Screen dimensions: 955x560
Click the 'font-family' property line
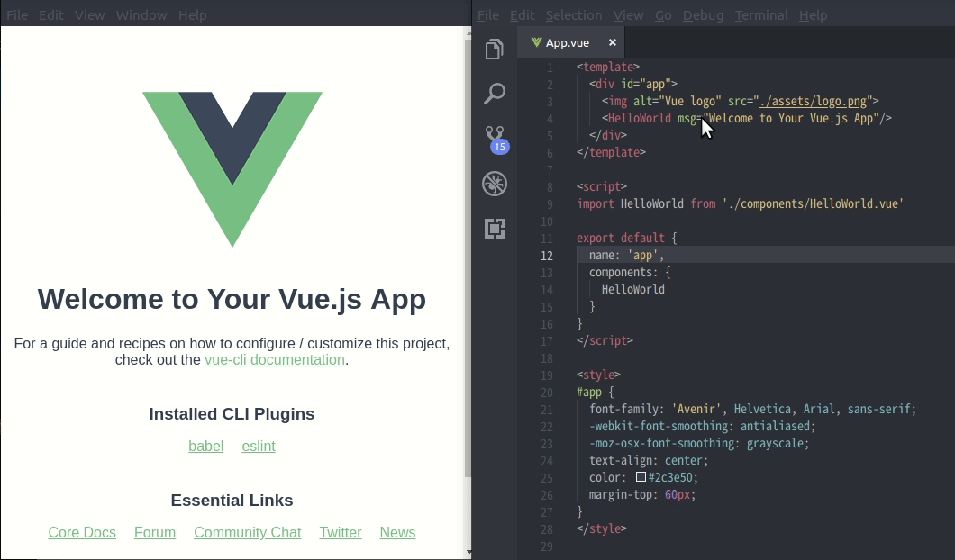point(752,409)
